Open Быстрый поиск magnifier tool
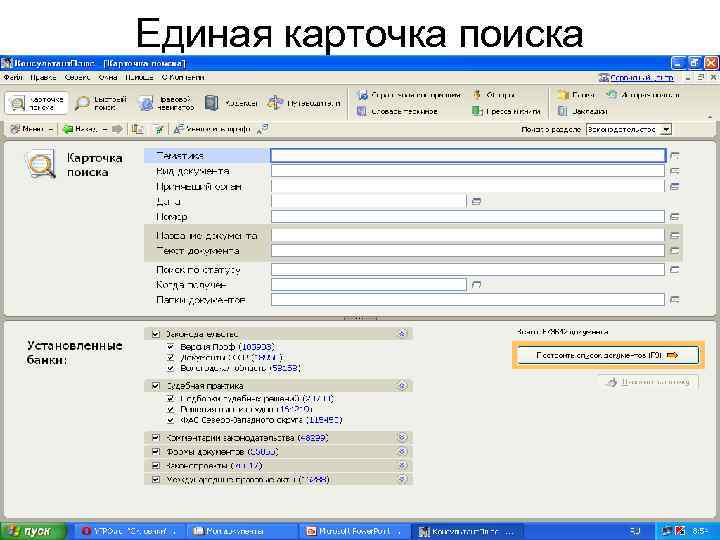Viewport: 720px width, 540px height. (x=101, y=103)
